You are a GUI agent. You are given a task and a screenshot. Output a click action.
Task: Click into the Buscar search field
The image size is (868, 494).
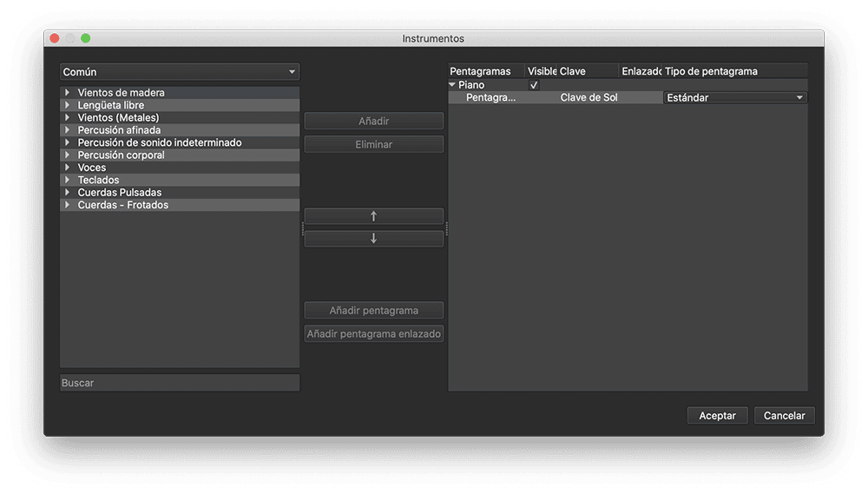pos(180,383)
